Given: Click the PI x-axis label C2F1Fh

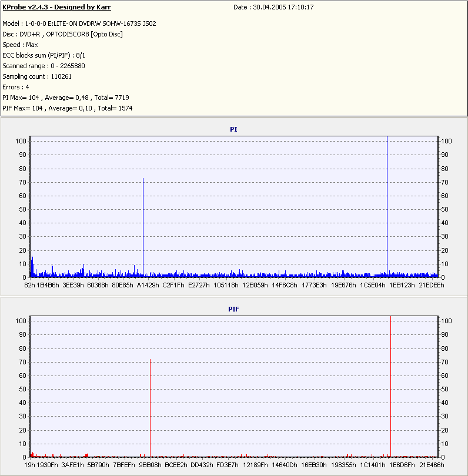Looking at the screenshot, I should 173,286.
